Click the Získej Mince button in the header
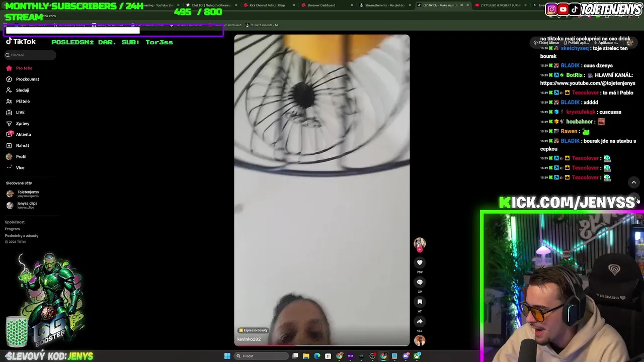The height and width of the screenshot is (362, 644). pyautogui.click(x=547, y=43)
